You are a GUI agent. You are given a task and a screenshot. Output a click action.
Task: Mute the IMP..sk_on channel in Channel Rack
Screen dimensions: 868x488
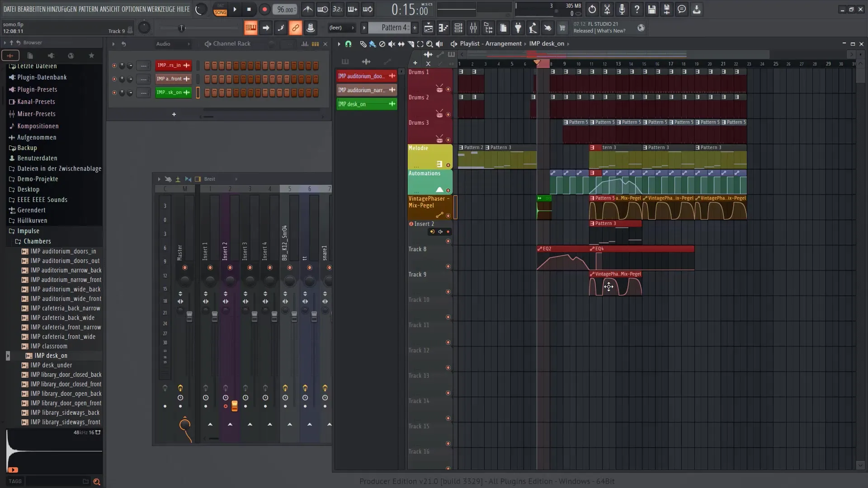114,93
